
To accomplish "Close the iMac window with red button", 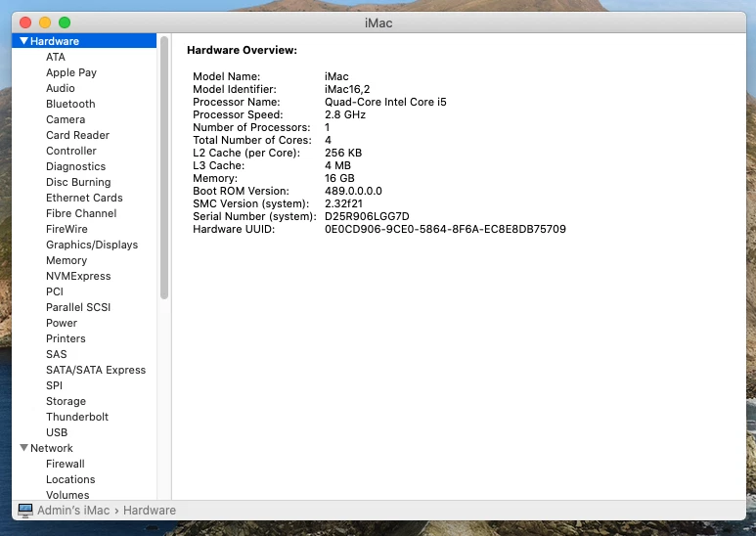I will click(25, 22).
